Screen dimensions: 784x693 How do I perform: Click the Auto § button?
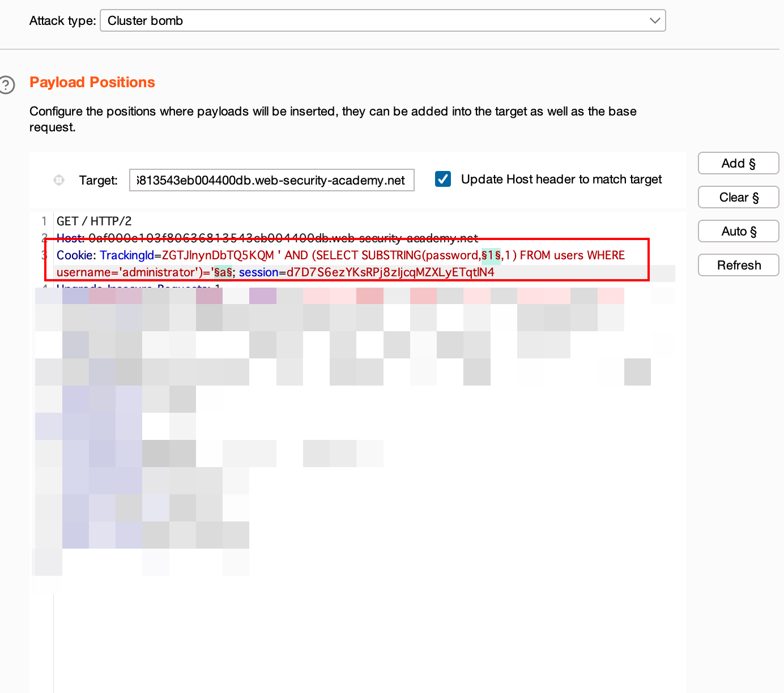738,231
